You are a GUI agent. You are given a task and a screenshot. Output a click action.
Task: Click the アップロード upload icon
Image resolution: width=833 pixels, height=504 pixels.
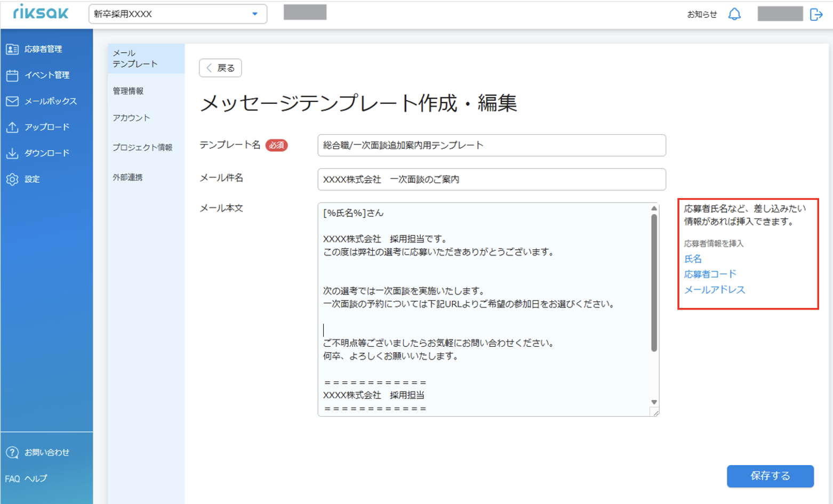point(12,127)
